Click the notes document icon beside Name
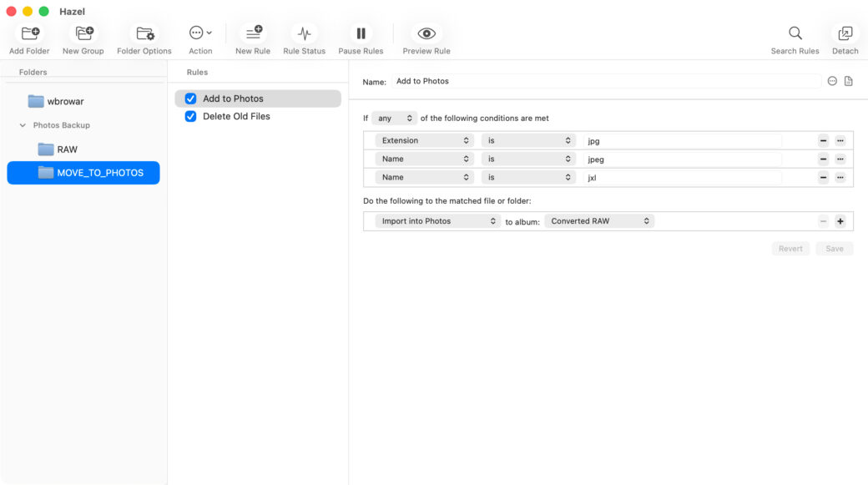This screenshot has width=868, height=485. pyautogui.click(x=848, y=81)
